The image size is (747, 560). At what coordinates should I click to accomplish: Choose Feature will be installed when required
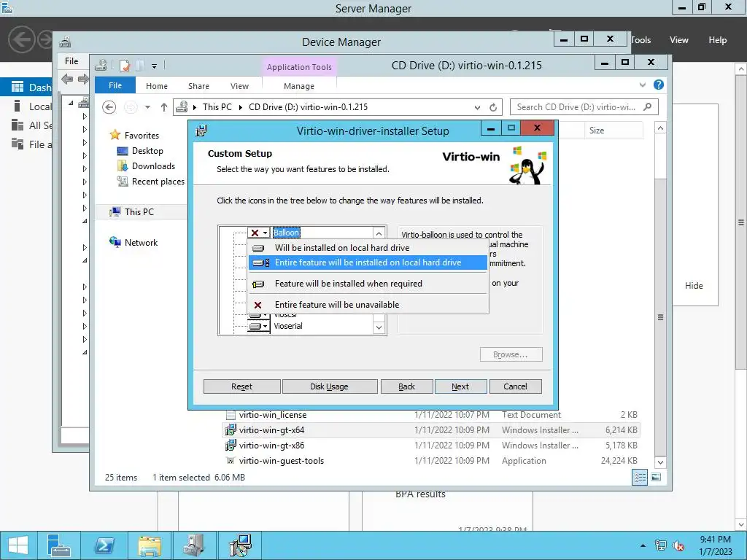click(x=368, y=284)
